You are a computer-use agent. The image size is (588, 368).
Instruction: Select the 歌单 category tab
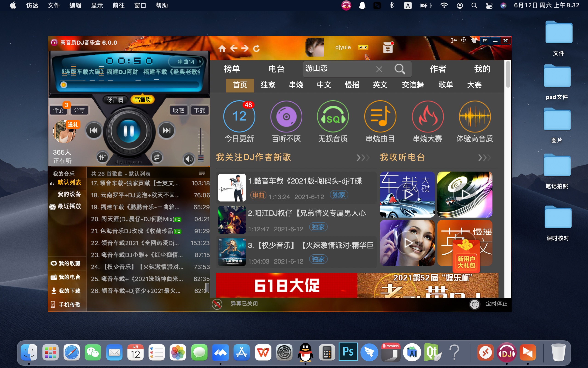point(446,85)
